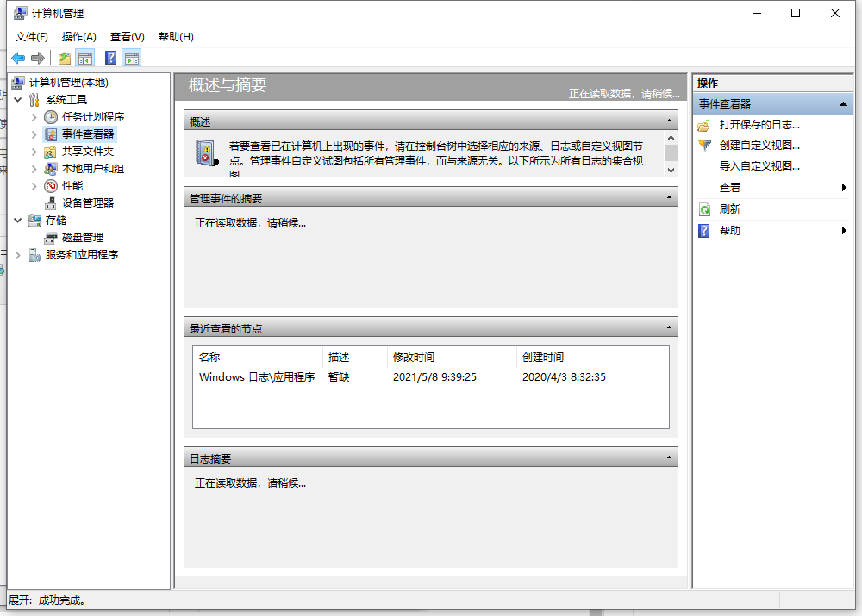Expand the 任务计划程序 tree node

click(34, 117)
